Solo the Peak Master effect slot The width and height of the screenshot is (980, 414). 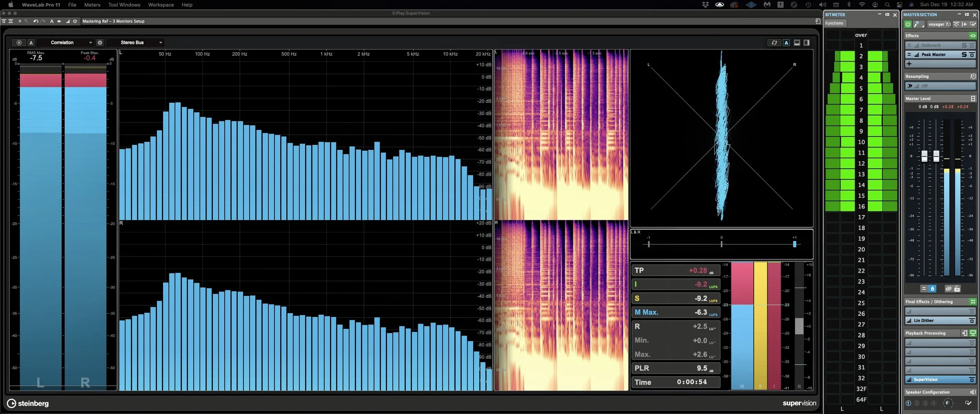(964, 55)
